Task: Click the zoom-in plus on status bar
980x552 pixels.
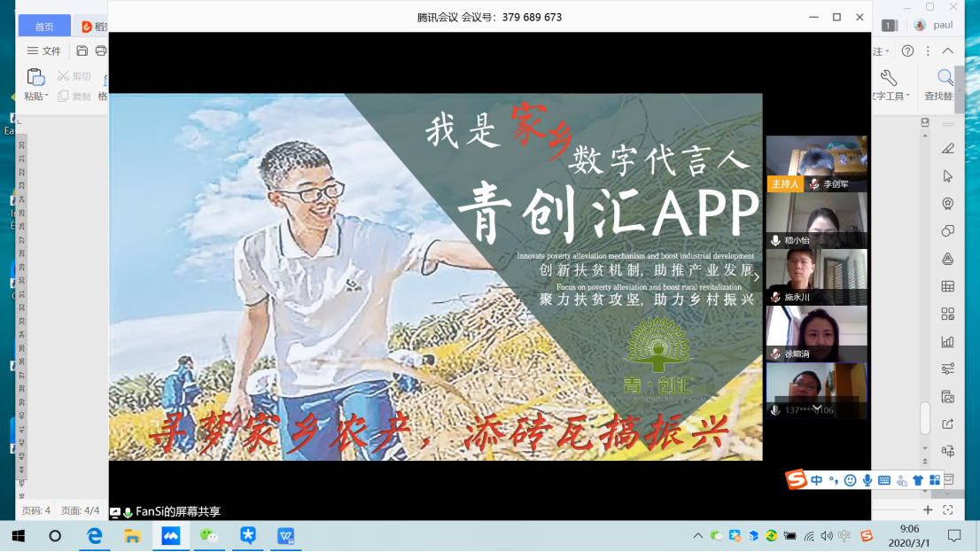Action: click(928, 510)
